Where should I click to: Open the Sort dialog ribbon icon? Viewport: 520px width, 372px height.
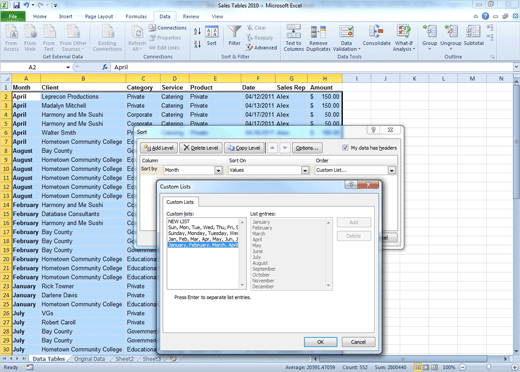(212, 36)
